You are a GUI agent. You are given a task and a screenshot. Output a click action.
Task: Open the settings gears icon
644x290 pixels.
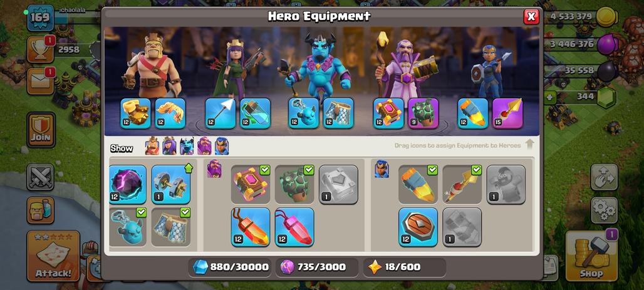(604, 210)
